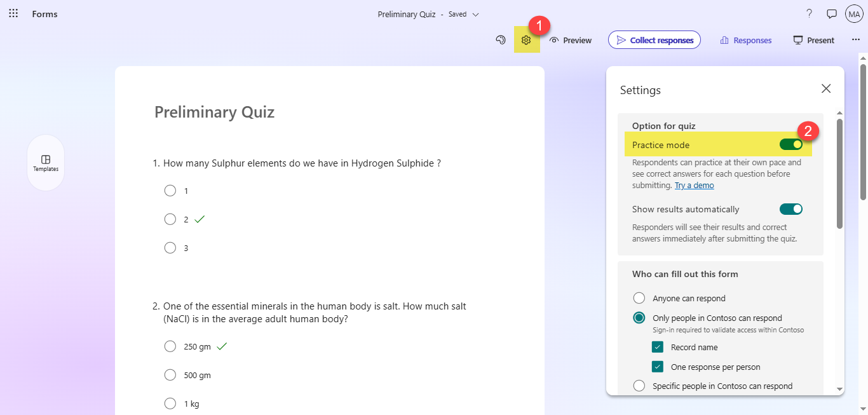Select Anyone can respond option
The width and height of the screenshot is (868, 415).
point(639,298)
